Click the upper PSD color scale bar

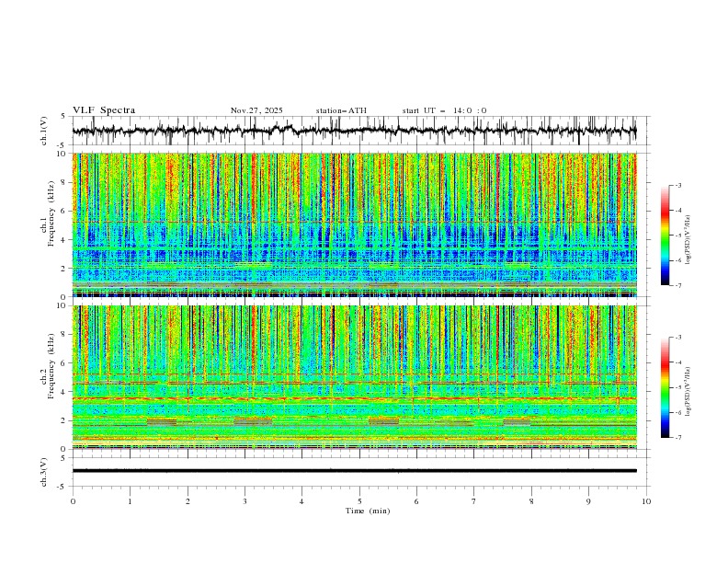pos(665,236)
